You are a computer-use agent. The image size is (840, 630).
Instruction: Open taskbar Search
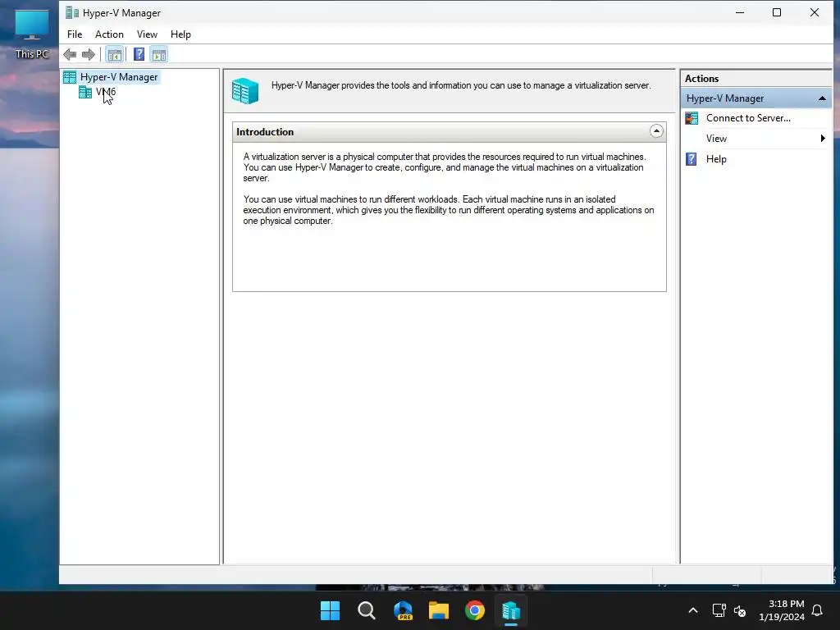pyautogui.click(x=367, y=610)
